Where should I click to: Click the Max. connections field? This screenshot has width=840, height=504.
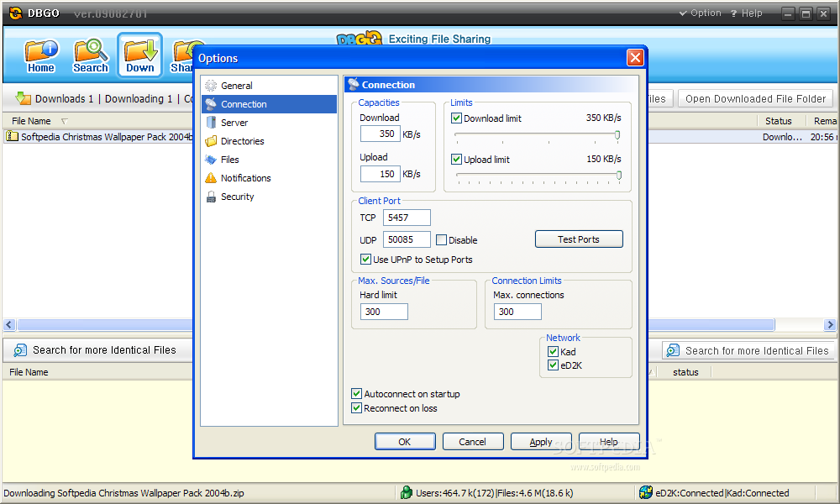click(517, 312)
